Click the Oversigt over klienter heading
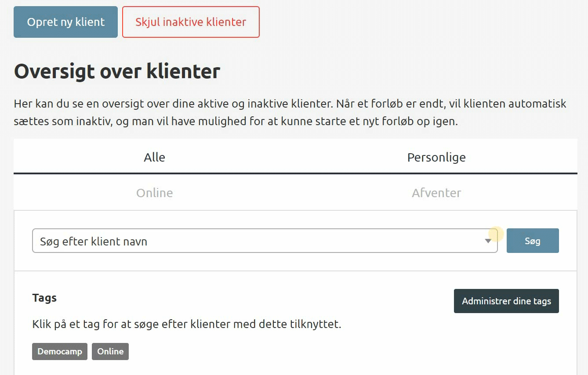The image size is (588, 375). click(117, 72)
